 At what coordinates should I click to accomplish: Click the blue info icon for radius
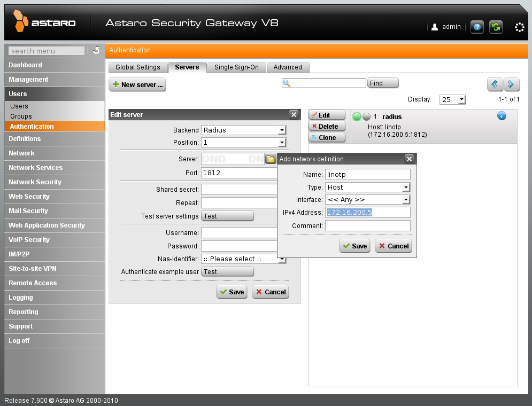(502, 116)
